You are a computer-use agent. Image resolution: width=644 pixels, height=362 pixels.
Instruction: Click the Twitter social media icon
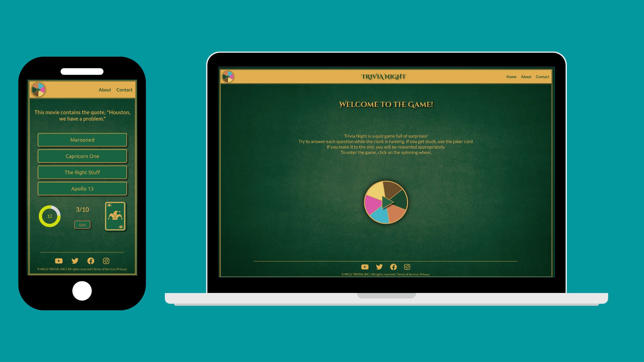coord(379,266)
